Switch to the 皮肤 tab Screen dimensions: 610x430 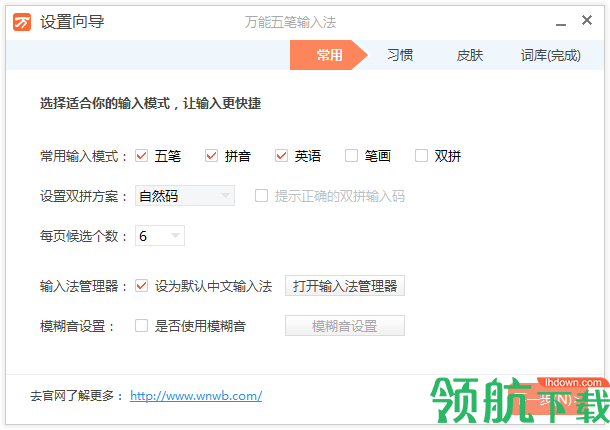(470, 55)
